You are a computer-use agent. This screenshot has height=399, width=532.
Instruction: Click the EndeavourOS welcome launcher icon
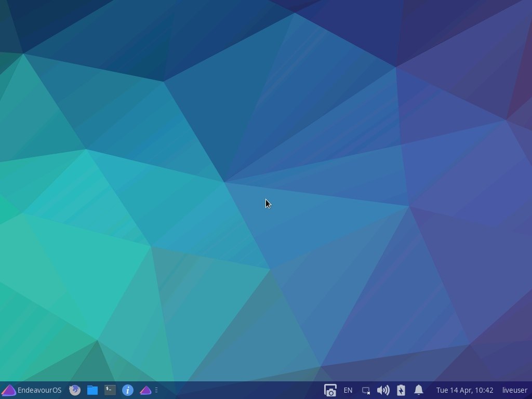pyautogui.click(x=145, y=390)
